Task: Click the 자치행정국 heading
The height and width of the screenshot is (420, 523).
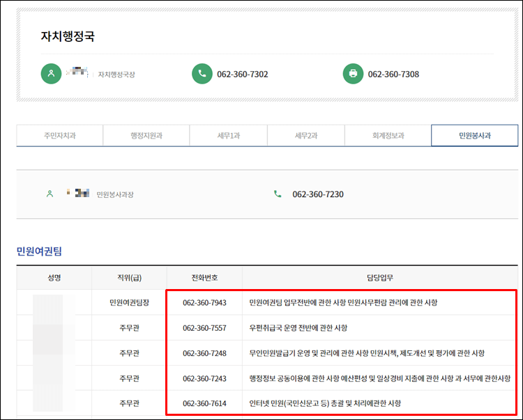Action: point(68,36)
